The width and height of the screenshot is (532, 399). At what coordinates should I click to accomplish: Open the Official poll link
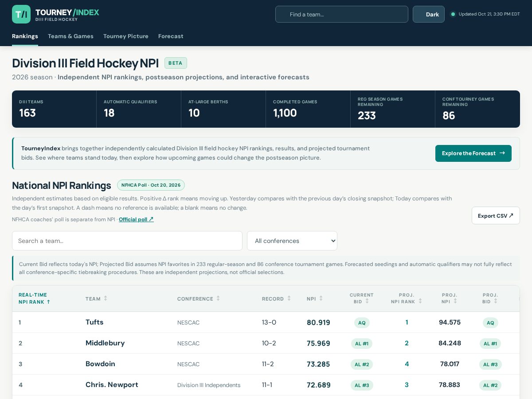pos(136,219)
